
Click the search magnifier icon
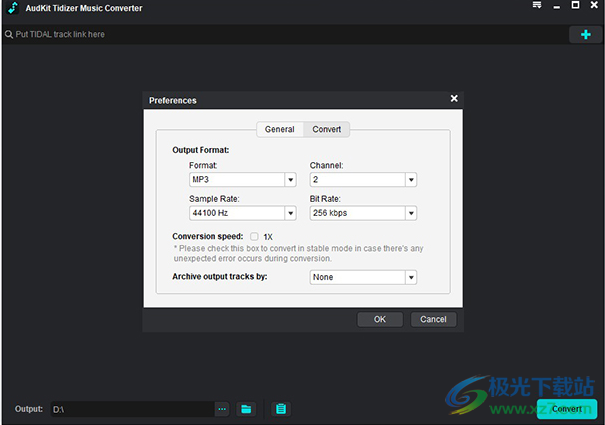(x=9, y=34)
